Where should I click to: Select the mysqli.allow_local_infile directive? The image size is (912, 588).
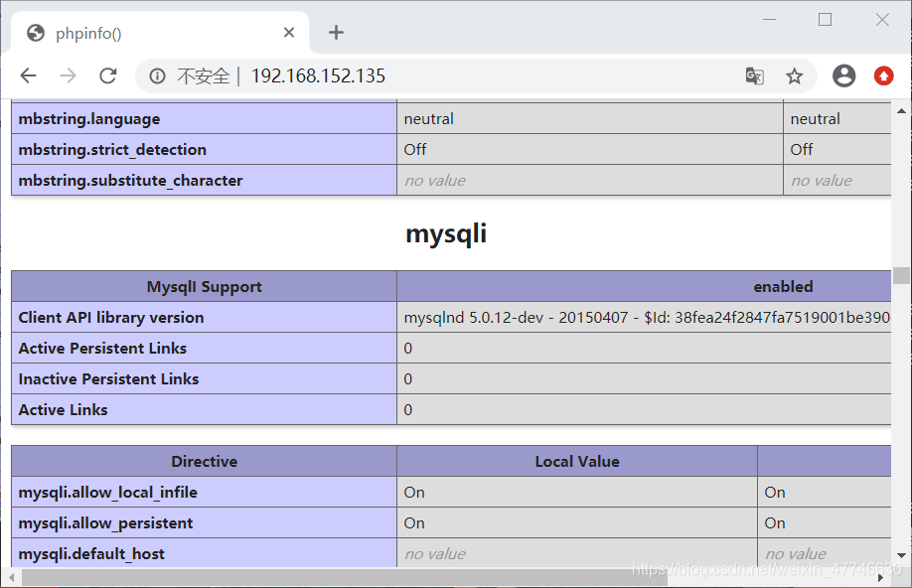(204, 492)
